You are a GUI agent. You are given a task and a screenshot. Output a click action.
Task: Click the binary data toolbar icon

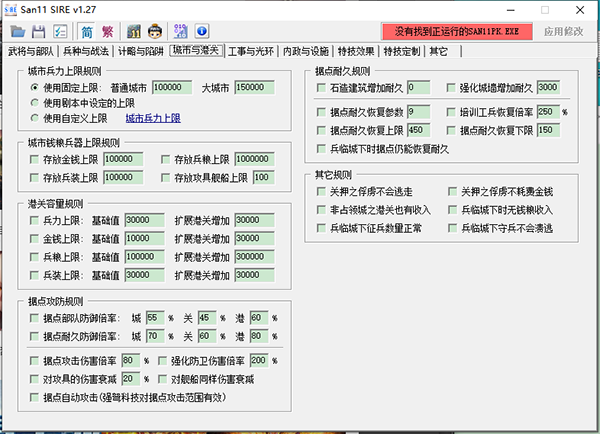[180, 31]
